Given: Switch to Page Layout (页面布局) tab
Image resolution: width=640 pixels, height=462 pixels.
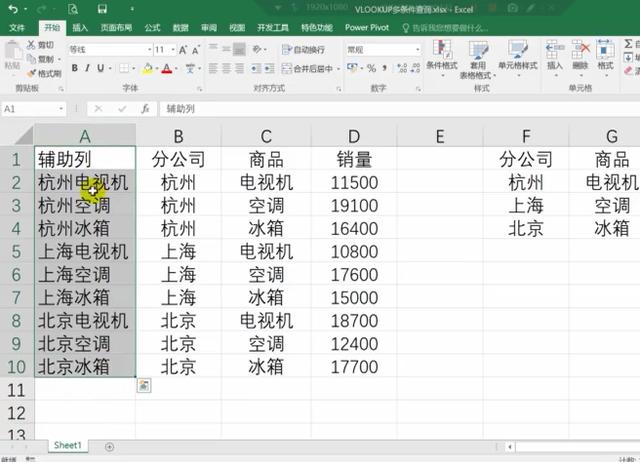Looking at the screenshot, I should point(116,28).
